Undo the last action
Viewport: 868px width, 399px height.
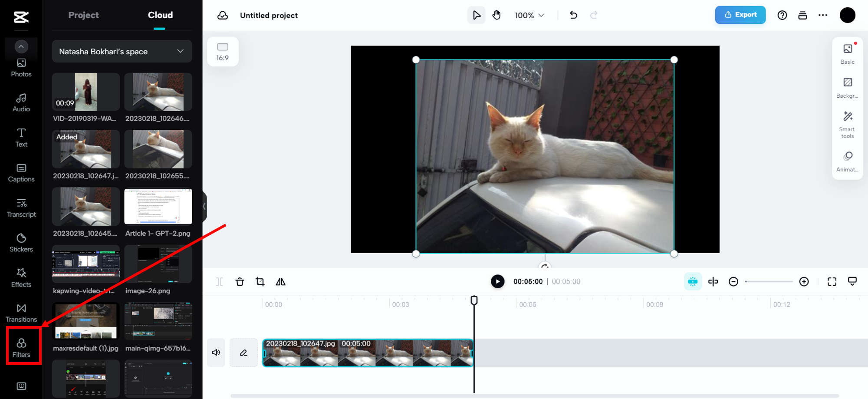click(x=573, y=15)
